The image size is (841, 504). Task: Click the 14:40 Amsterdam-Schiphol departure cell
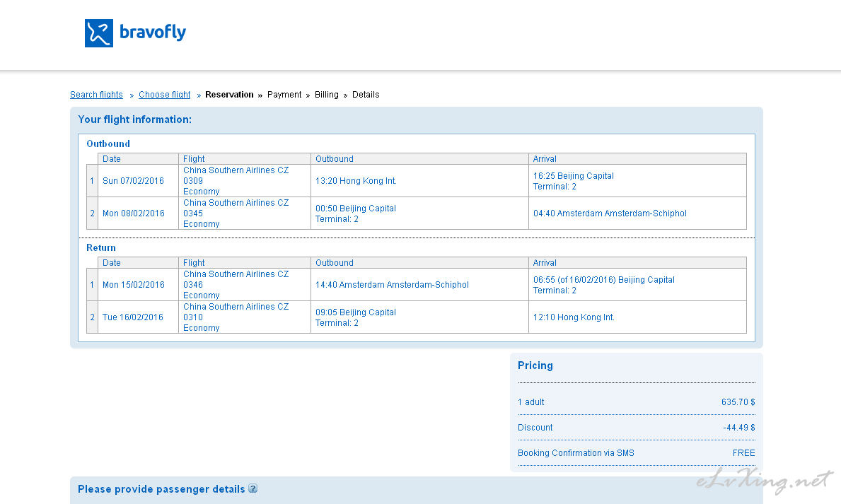[392, 285]
